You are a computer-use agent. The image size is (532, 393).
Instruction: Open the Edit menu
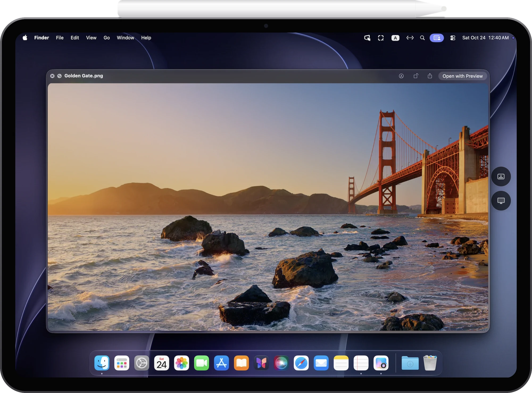[75, 38]
